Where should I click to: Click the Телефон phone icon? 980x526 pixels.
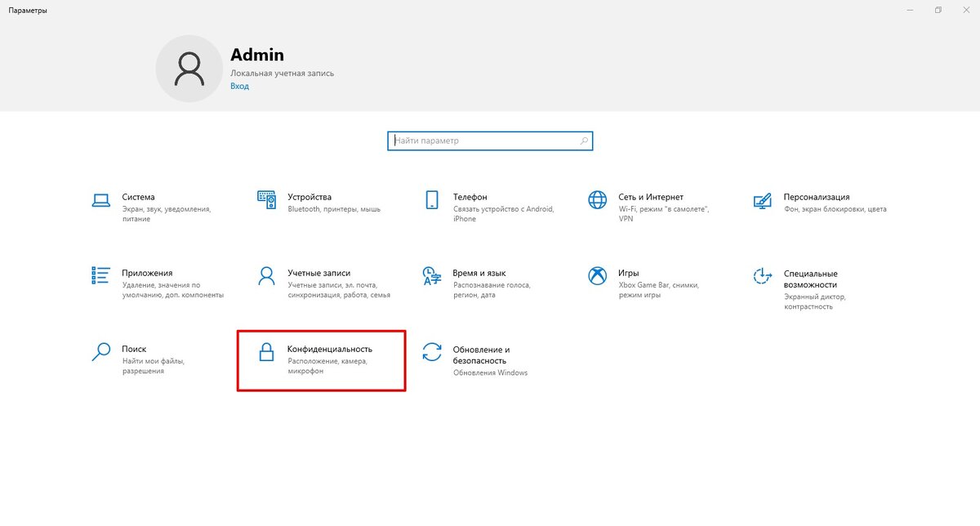[x=432, y=200]
